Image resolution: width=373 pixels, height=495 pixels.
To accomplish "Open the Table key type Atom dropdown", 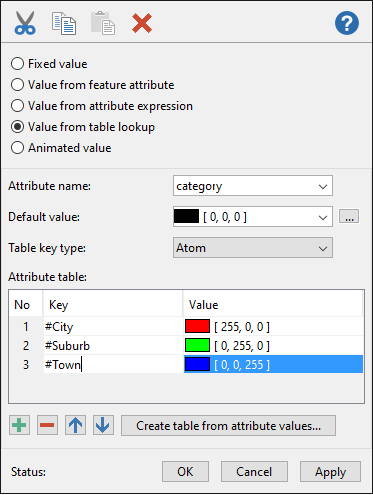I will (253, 248).
